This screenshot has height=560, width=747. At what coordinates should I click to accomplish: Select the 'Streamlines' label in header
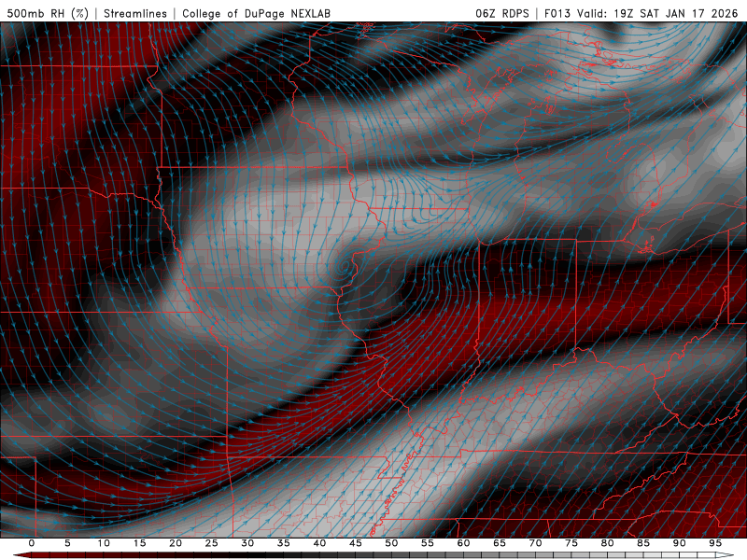point(135,13)
